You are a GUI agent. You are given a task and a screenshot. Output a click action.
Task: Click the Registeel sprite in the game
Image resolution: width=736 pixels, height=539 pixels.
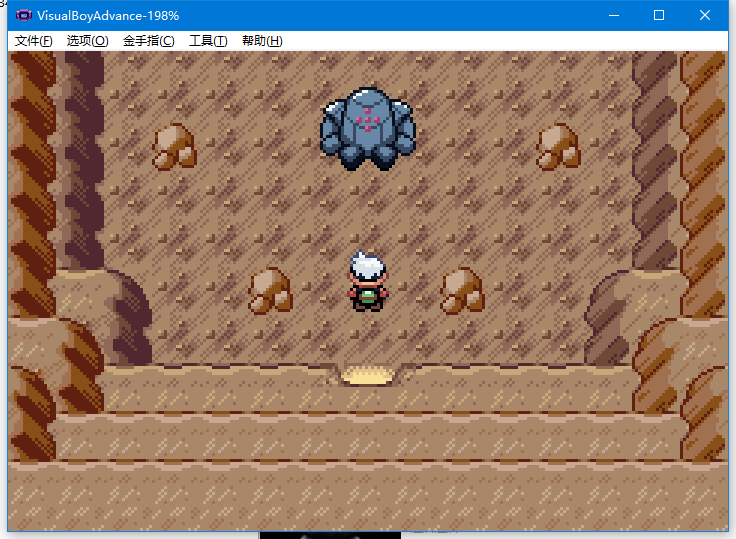pos(368,128)
